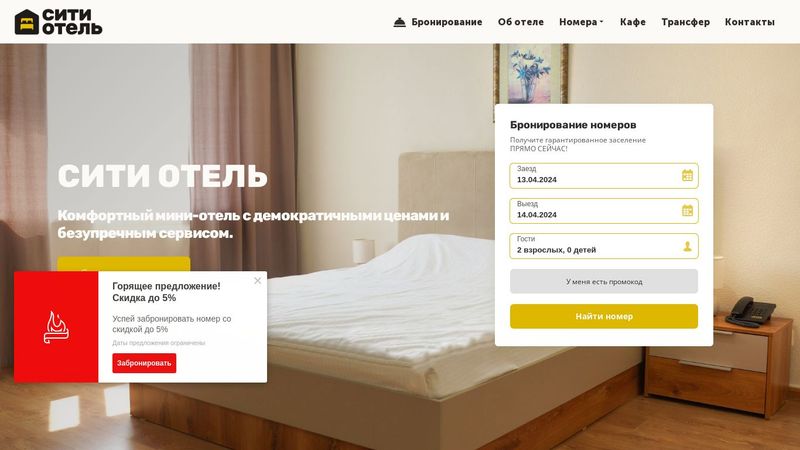Click the partially hidden yellow hero button
Screen dimensions: 800x450
tap(124, 264)
